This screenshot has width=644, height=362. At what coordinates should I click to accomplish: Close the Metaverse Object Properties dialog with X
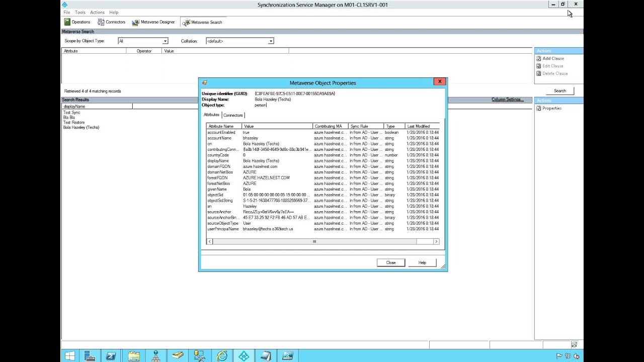click(440, 81)
